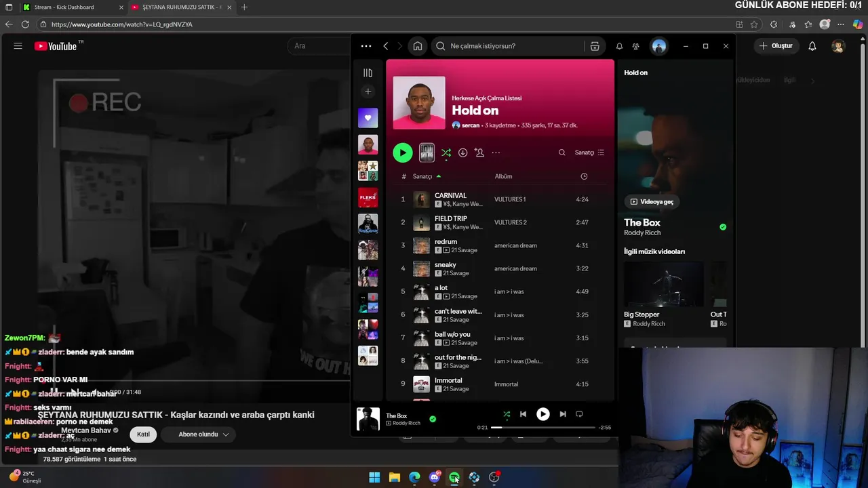Screen dimensions: 868x488
Task: Search within the playlist
Action: tap(561, 152)
